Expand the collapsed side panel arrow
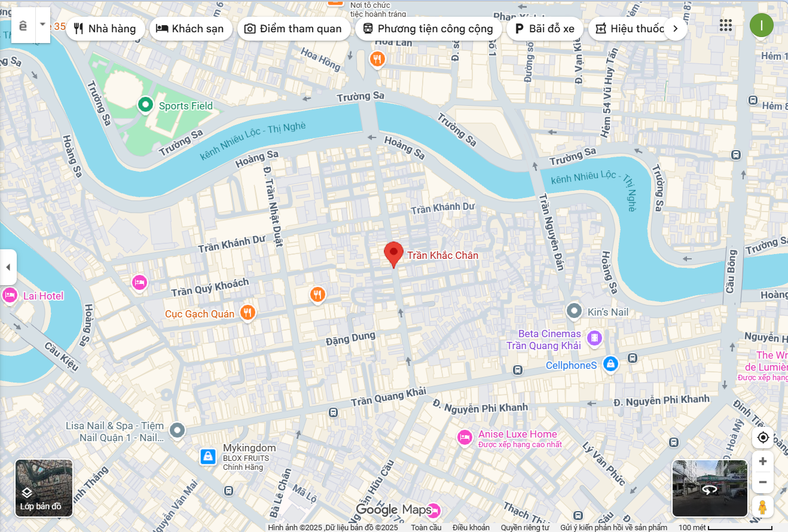 [8, 267]
